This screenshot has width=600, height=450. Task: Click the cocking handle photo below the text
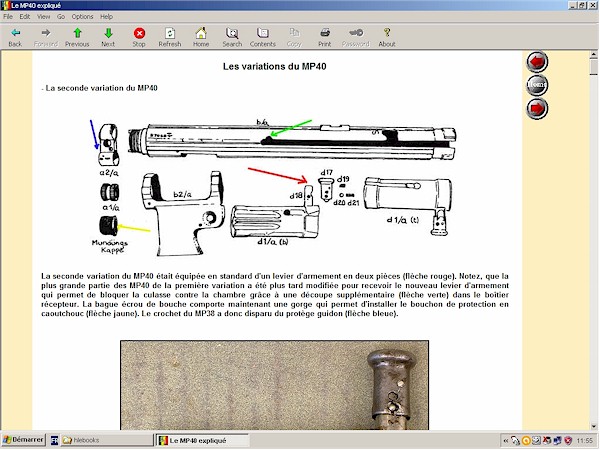(274, 385)
